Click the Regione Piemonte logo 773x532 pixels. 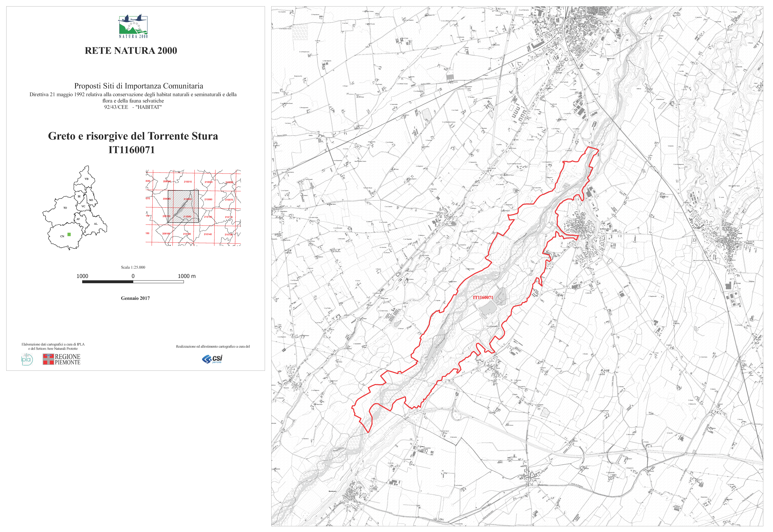coord(62,359)
